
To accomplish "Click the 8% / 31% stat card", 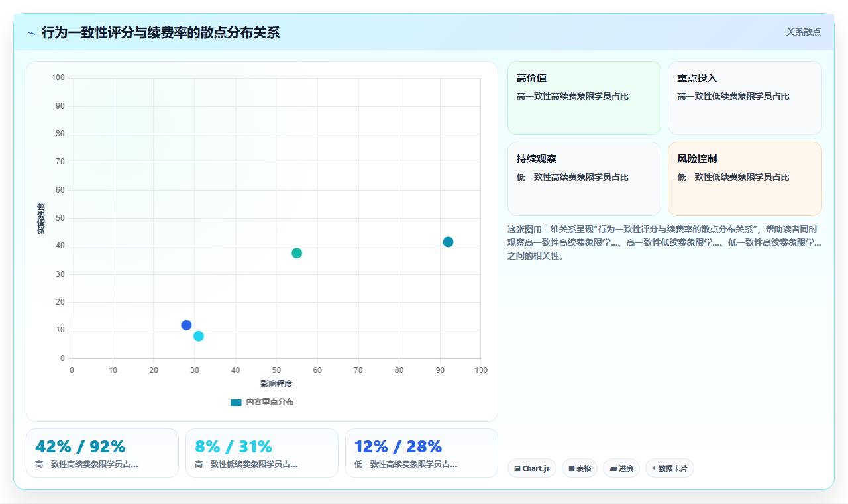I will (x=262, y=453).
